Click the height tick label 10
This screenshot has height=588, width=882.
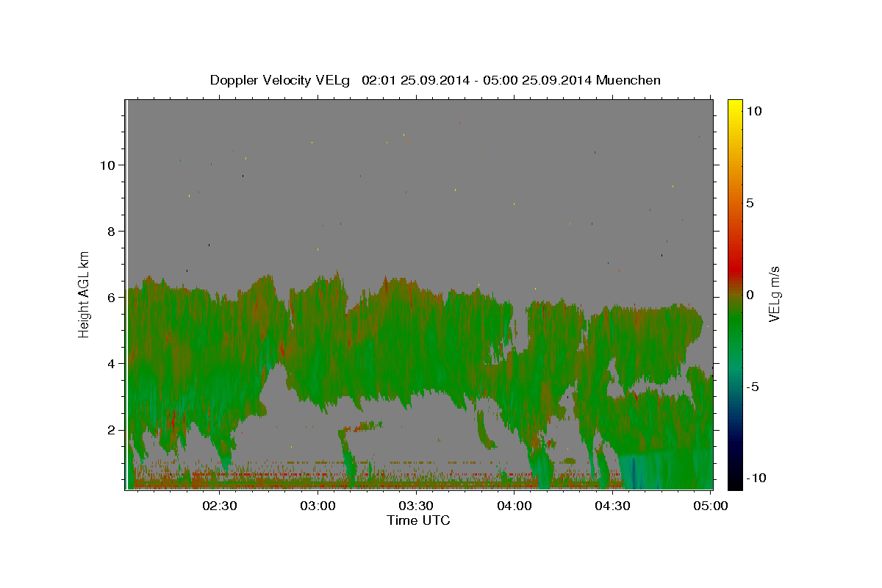(x=107, y=165)
